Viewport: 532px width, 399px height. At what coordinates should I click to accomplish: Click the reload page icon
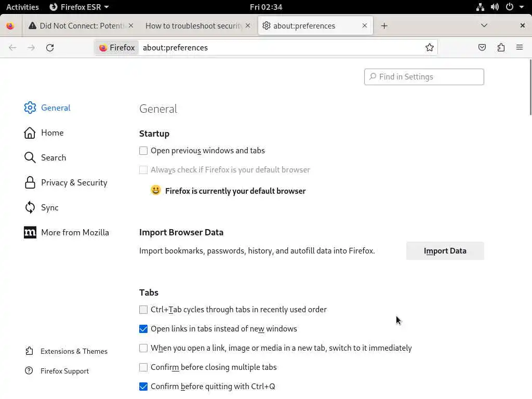[x=50, y=48]
